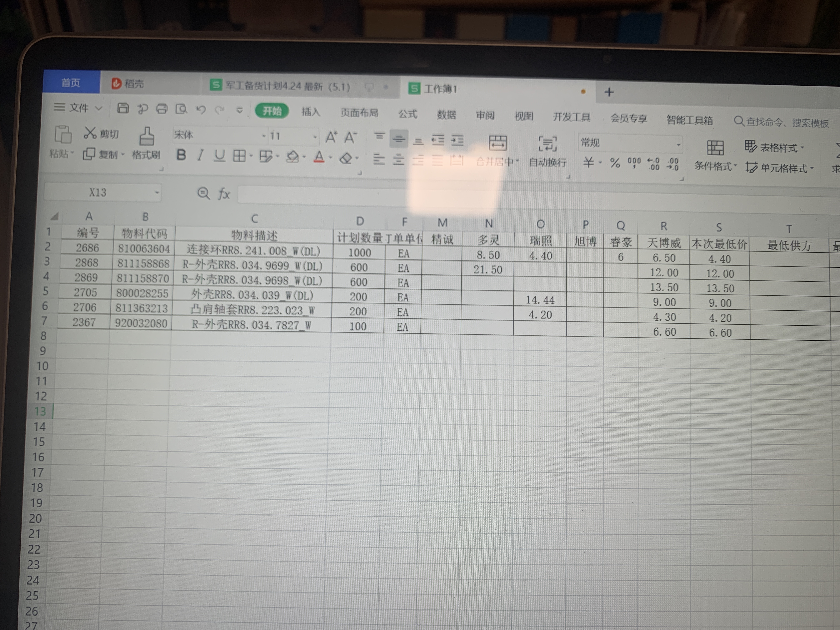Toggle Italic formatting
840x630 pixels.
[x=200, y=155]
